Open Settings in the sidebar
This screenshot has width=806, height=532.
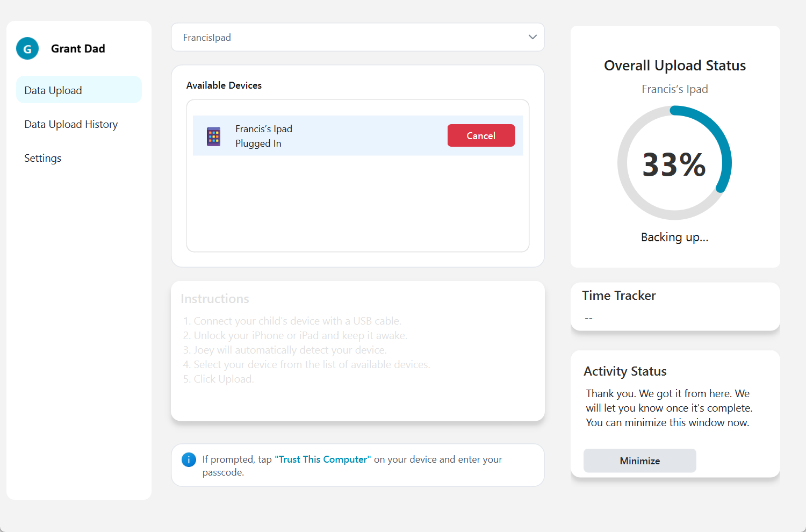(x=43, y=159)
